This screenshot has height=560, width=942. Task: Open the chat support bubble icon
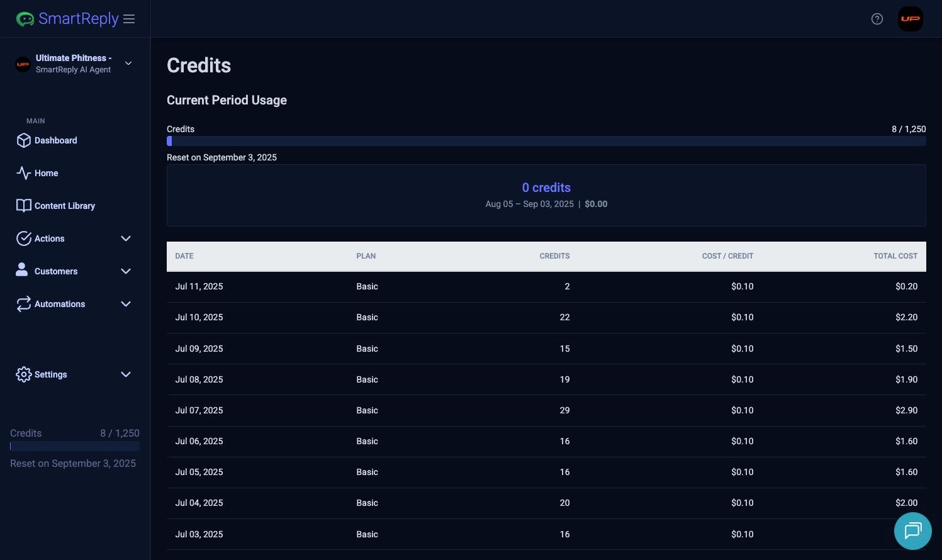912,530
